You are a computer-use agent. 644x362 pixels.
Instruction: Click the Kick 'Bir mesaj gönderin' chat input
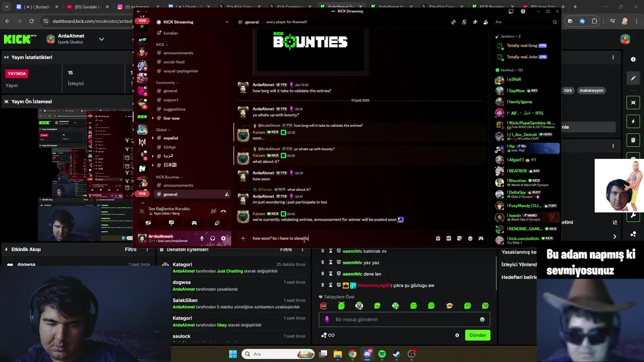coord(405,319)
